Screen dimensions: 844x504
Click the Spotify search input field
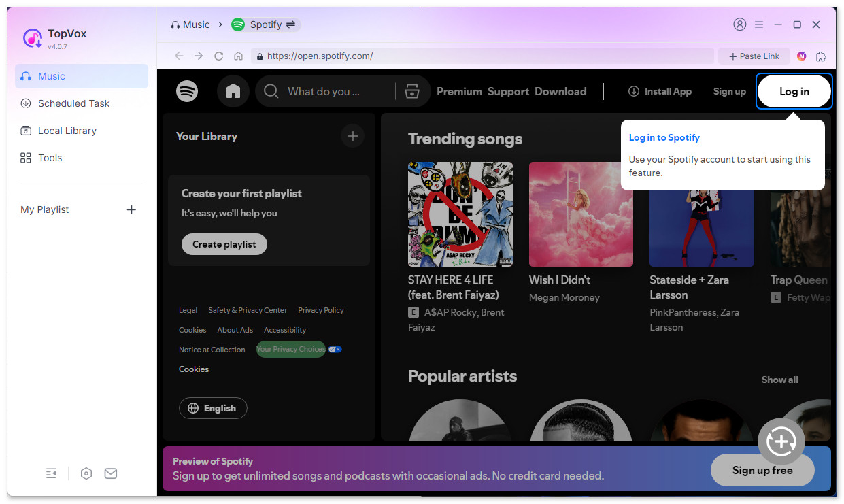(x=324, y=91)
